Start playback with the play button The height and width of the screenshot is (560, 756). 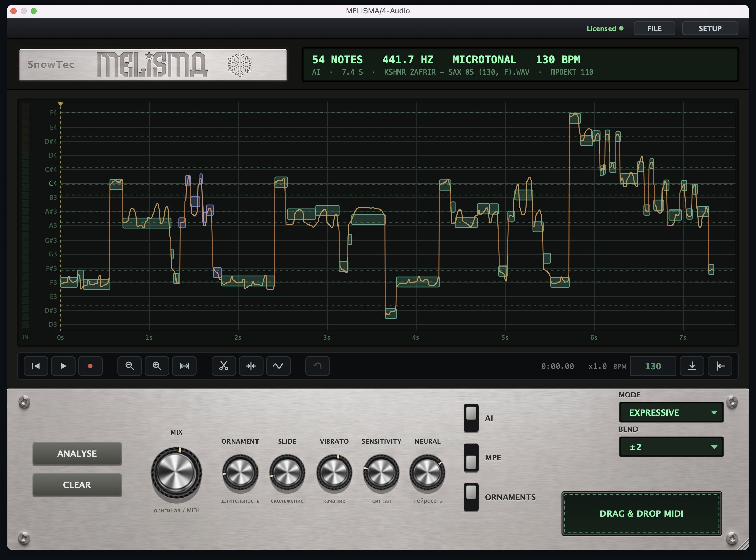pos(63,366)
